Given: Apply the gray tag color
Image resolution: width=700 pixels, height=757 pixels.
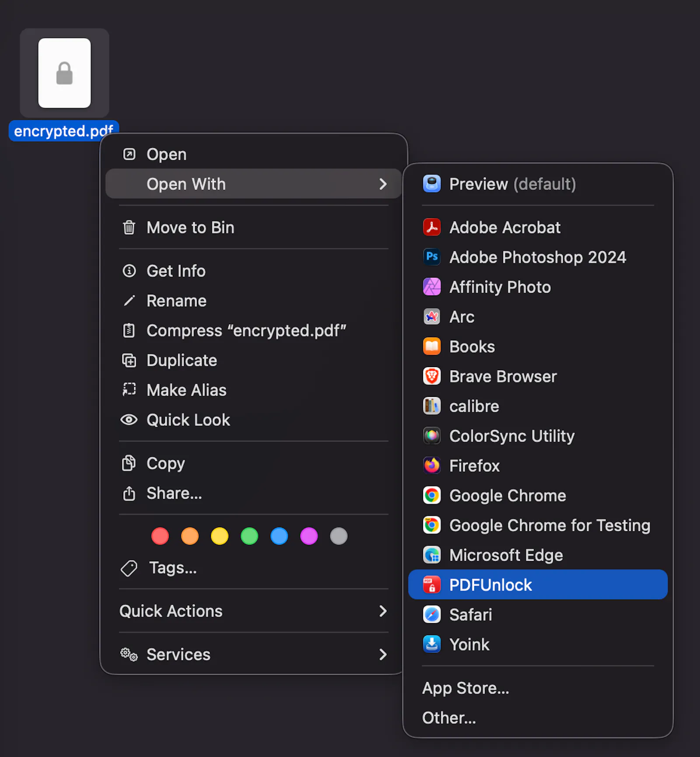Looking at the screenshot, I should (x=339, y=536).
